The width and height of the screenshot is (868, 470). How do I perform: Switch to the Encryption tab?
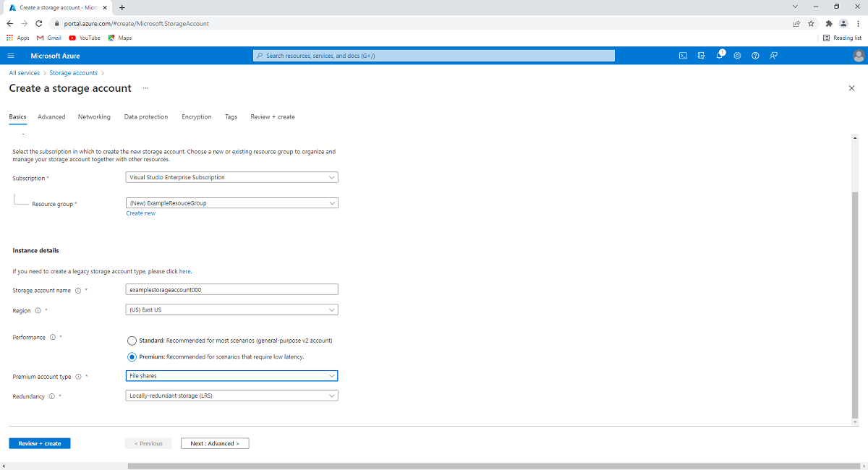[x=197, y=116]
